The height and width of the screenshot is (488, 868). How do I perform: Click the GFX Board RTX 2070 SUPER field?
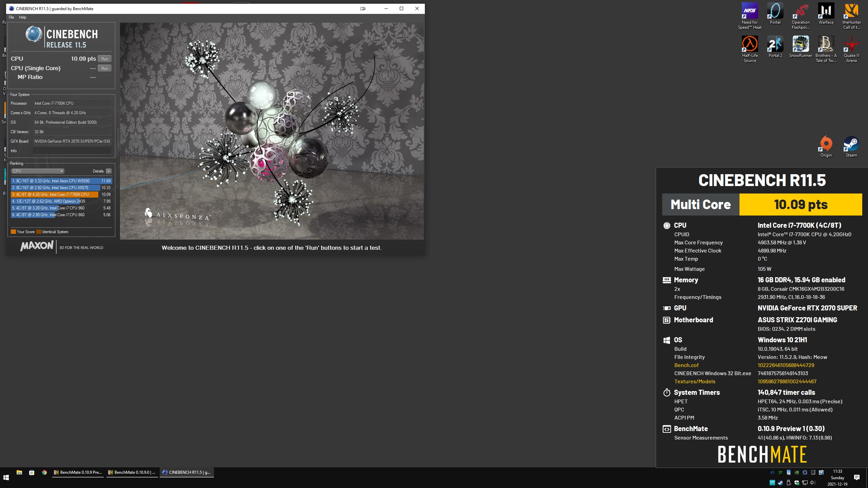click(72, 141)
